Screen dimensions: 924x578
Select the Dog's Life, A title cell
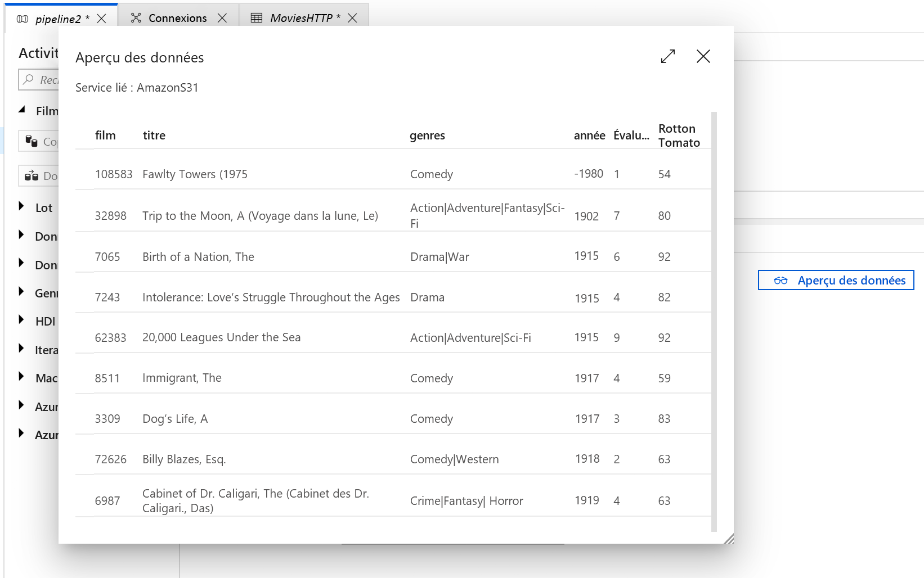175,419
